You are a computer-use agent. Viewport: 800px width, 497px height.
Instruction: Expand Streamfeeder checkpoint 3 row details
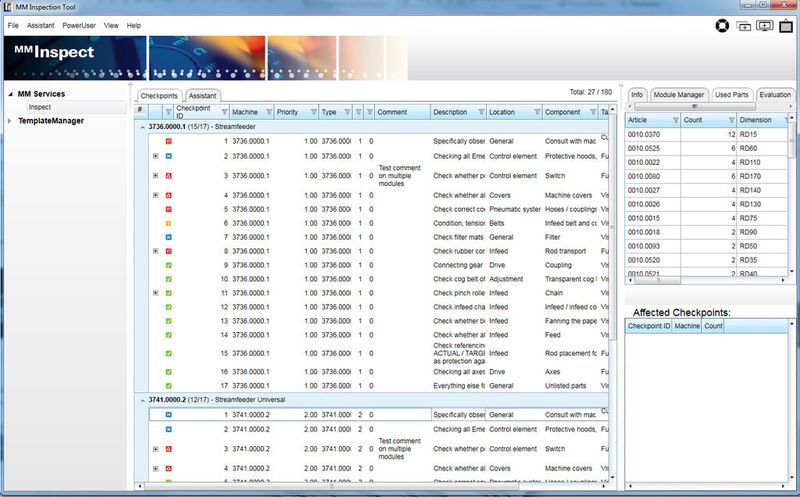[156, 176]
